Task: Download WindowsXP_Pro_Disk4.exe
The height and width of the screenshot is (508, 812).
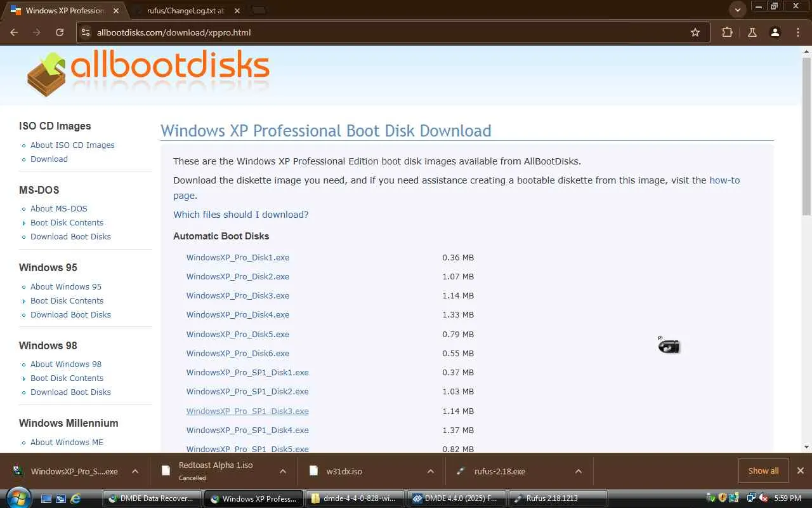Action: (x=238, y=314)
